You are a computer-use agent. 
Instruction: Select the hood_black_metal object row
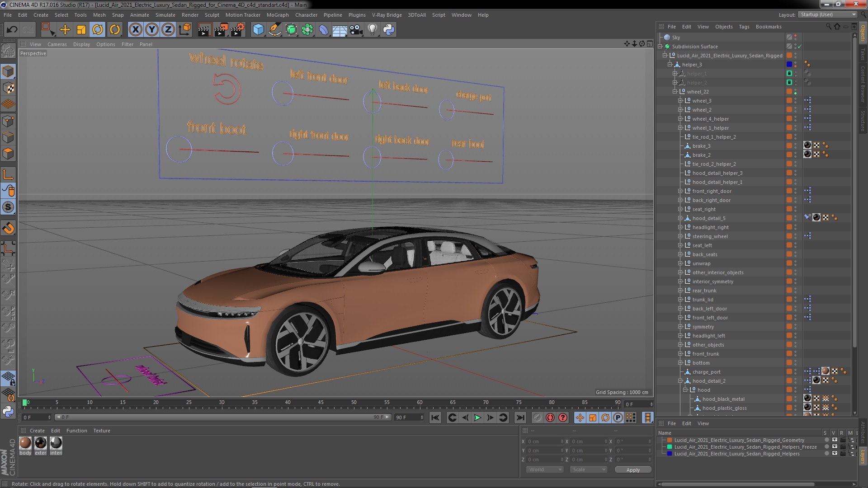coord(723,399)
